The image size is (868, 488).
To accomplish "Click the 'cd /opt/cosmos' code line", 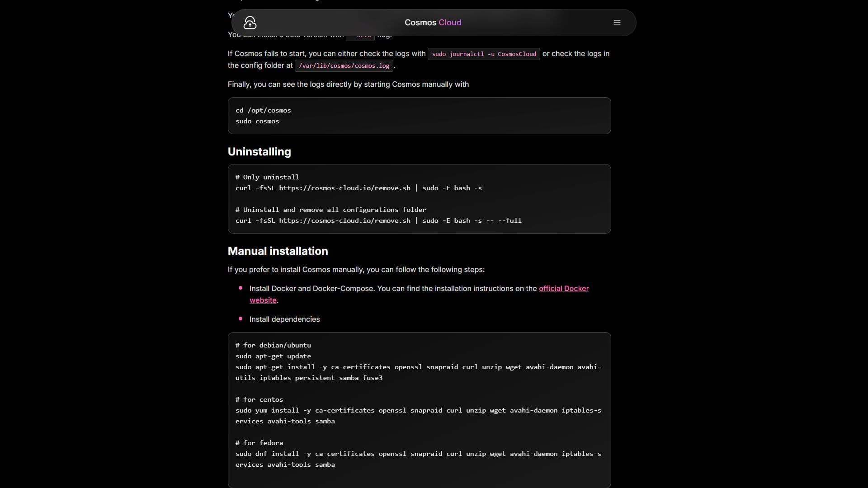I will tap(263, 110).
